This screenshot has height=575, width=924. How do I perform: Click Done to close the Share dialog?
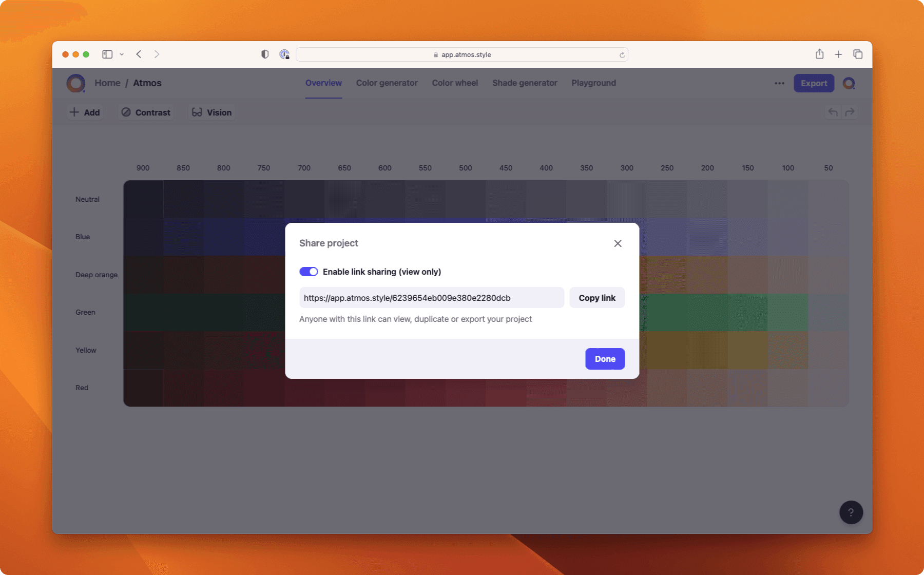pos(605,358)
